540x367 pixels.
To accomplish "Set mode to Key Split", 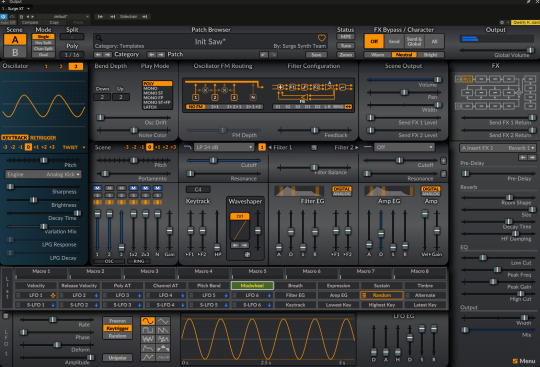I will coord(43,43).
